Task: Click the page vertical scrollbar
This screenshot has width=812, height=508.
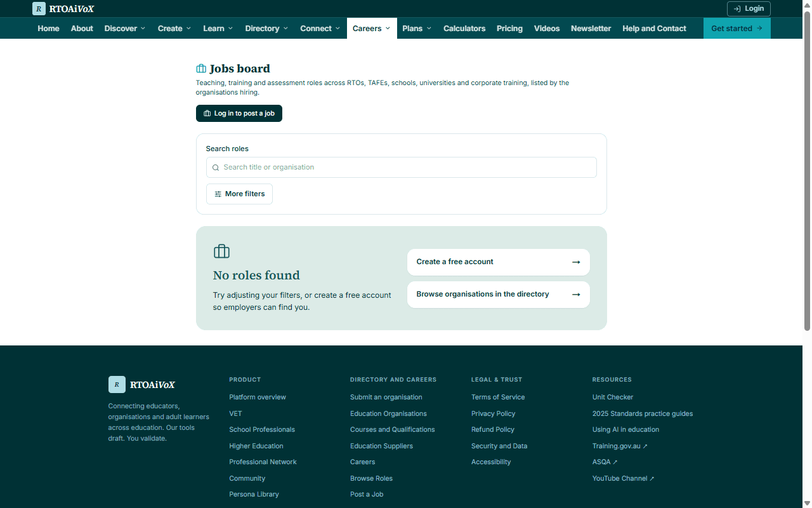Action: coord(807,171)
